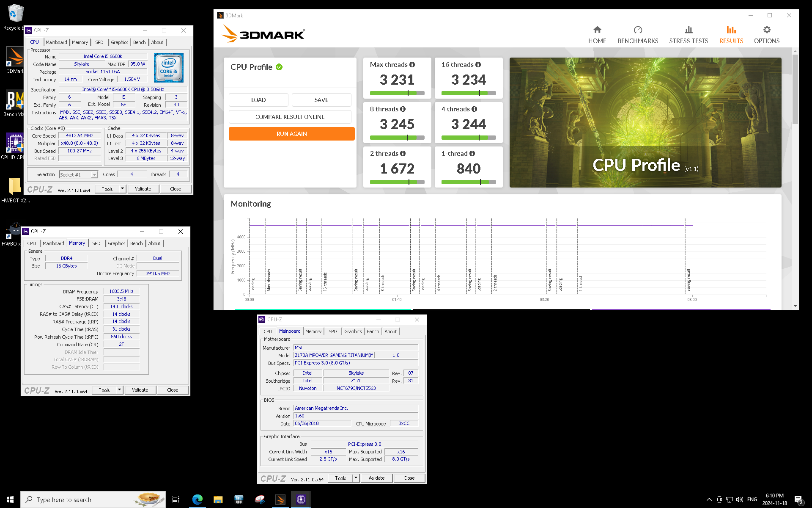The width and height of the screenshot is (812, 508).
Task: Switch to CPU-Z taskbar icon
Action: (301, 500)
